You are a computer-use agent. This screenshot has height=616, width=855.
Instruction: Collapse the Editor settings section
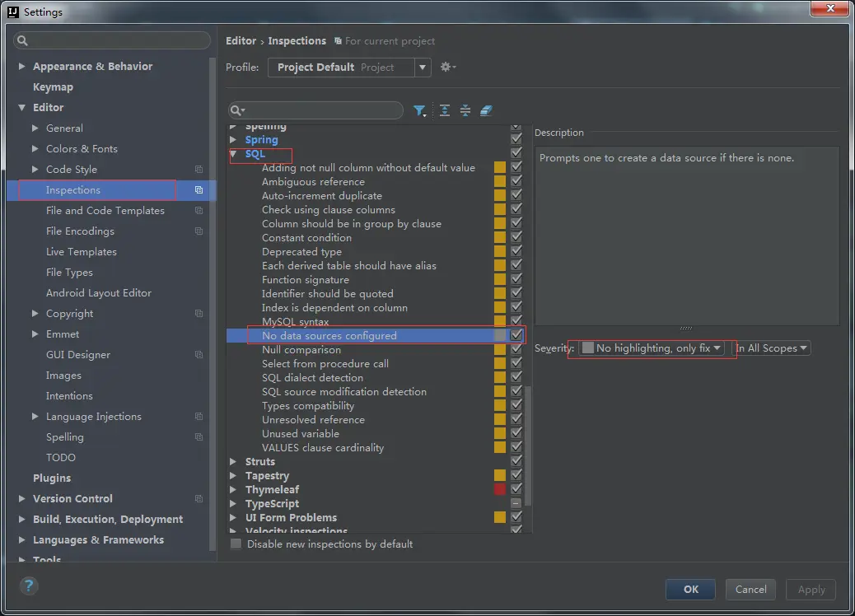[21, 107]
